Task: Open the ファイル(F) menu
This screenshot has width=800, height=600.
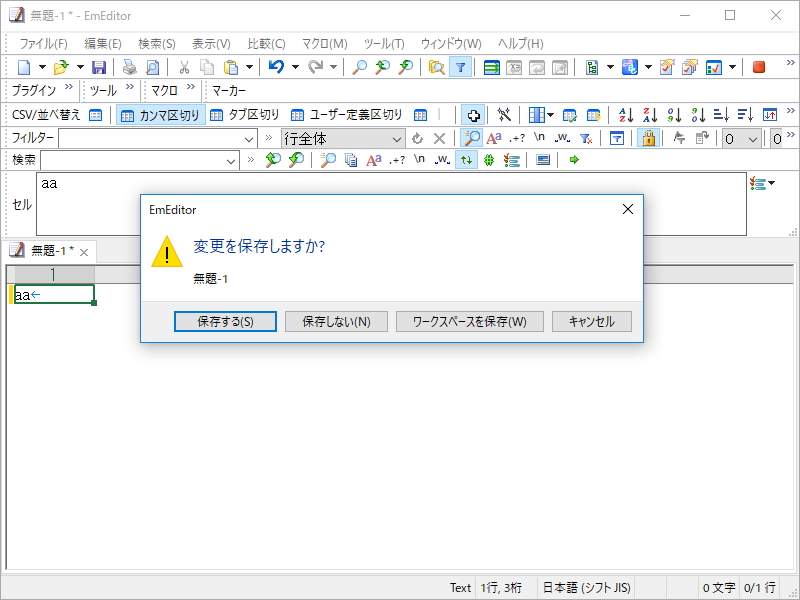Action: [43, 44]
